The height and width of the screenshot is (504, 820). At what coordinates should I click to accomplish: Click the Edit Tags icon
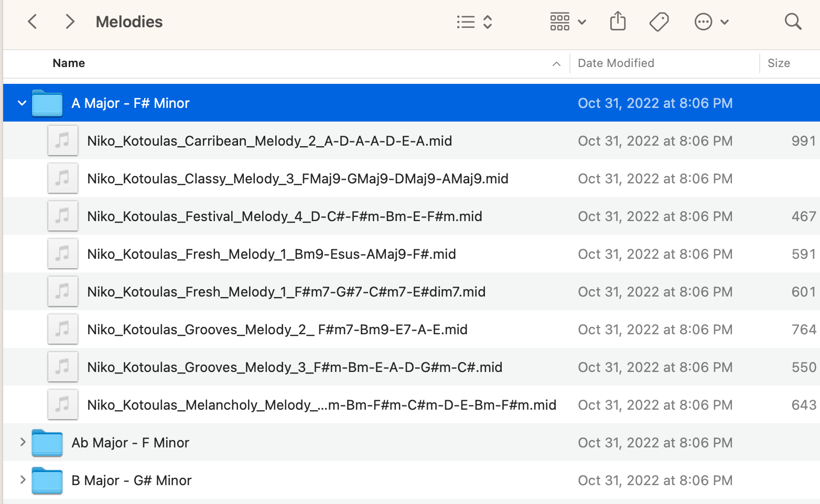(659, 22)
